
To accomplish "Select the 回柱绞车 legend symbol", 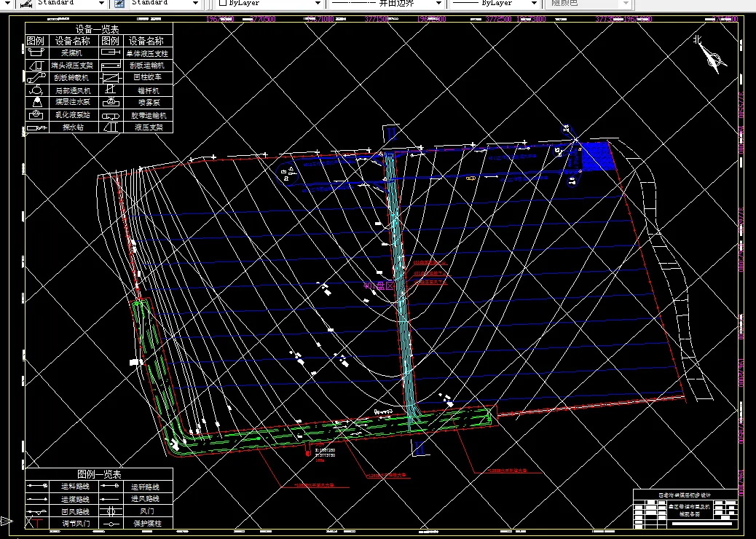I will click(x=111, y=78).
